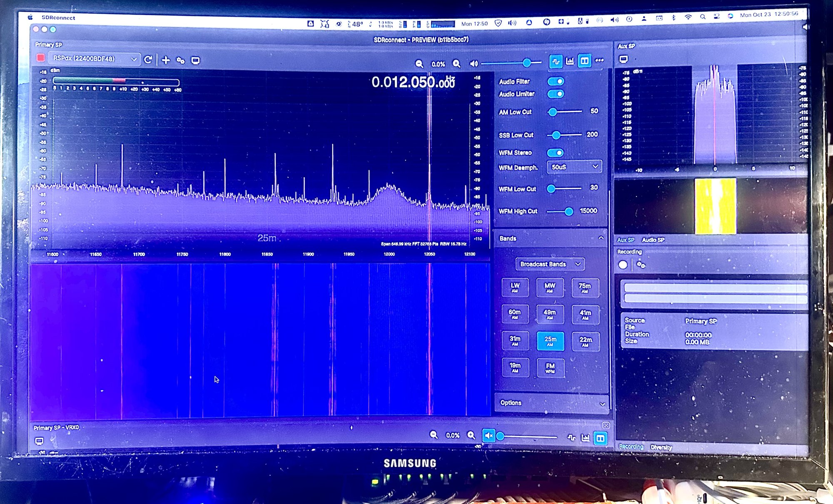This screenshot has height=504, width=833.
Task: Click the monitor icon in Primary SP toolbar
Action: pyautogui.click(x=195, y=61)
